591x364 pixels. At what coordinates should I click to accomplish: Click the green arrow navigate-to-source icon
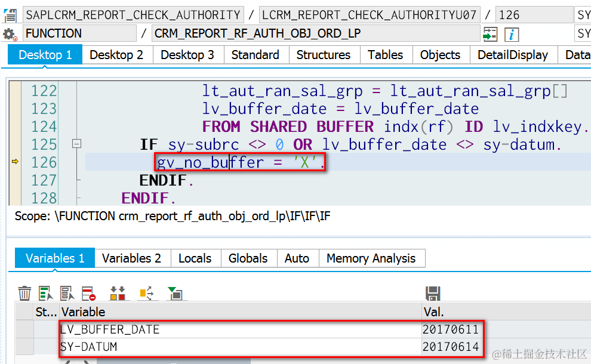490,34
